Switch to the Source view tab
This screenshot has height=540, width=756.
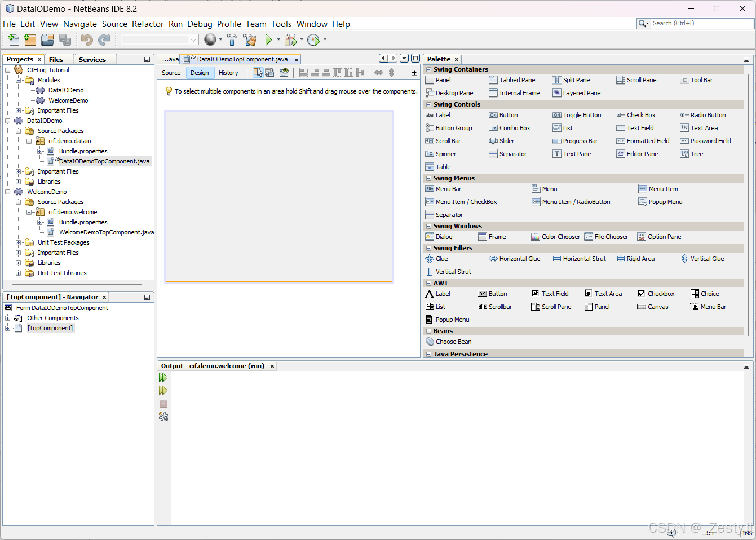coord(170,72)
